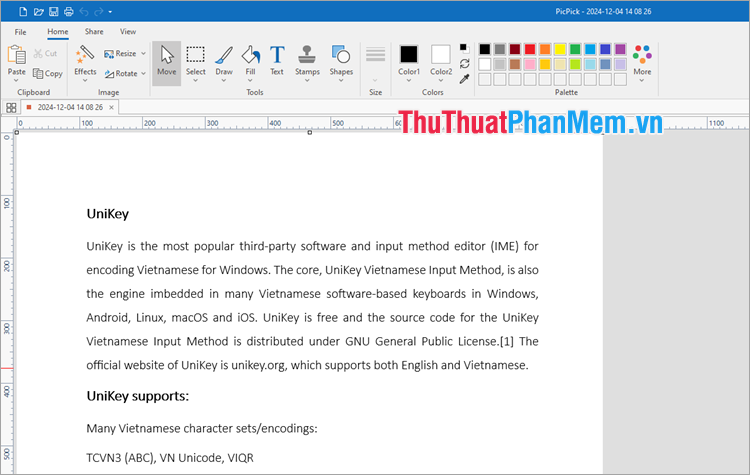Open the File menu

point(20,32)
